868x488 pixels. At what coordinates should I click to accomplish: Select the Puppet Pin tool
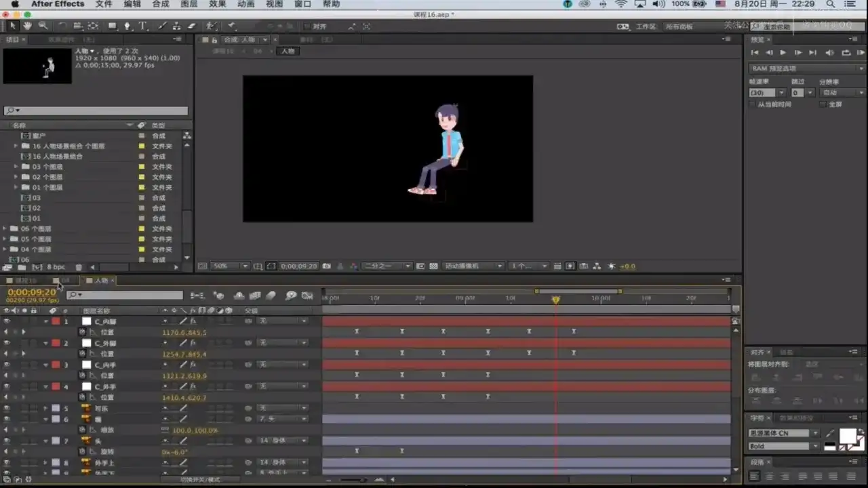(x=231, y=26)
